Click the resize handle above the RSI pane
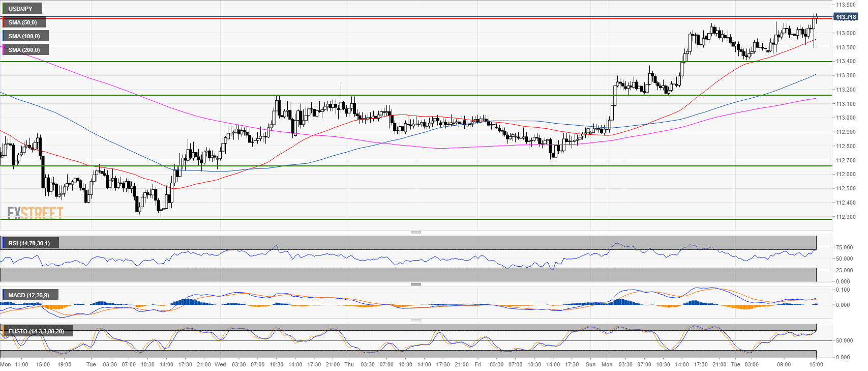868x371 pixels. coord(415,233)
